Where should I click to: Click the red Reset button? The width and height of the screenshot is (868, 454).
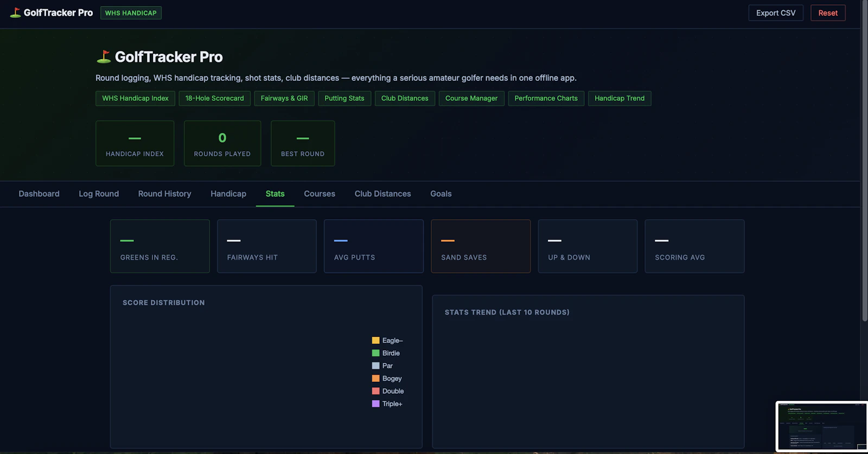(x=828, y=13)
